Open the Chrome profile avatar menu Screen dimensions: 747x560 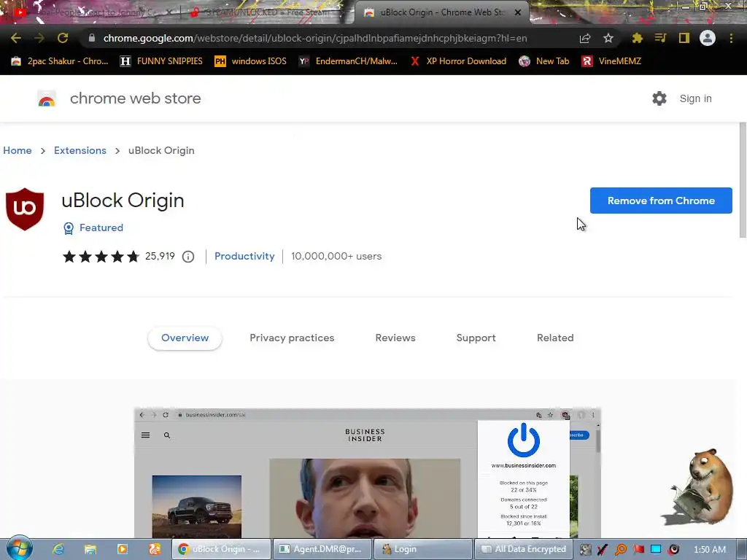click(708, 38)
